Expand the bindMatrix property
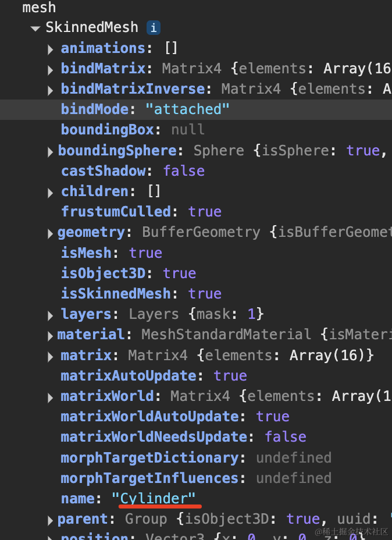392x540 pixels. click(x=50, y=70)
